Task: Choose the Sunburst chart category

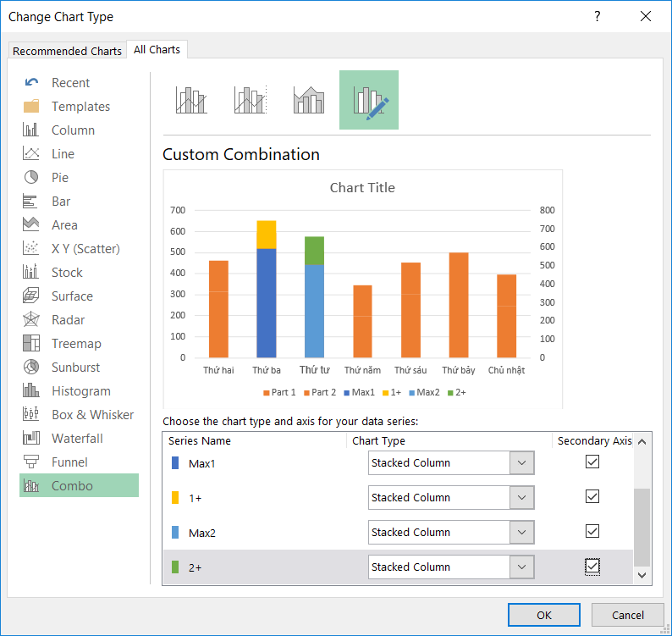Action: [x=75, y=368]
